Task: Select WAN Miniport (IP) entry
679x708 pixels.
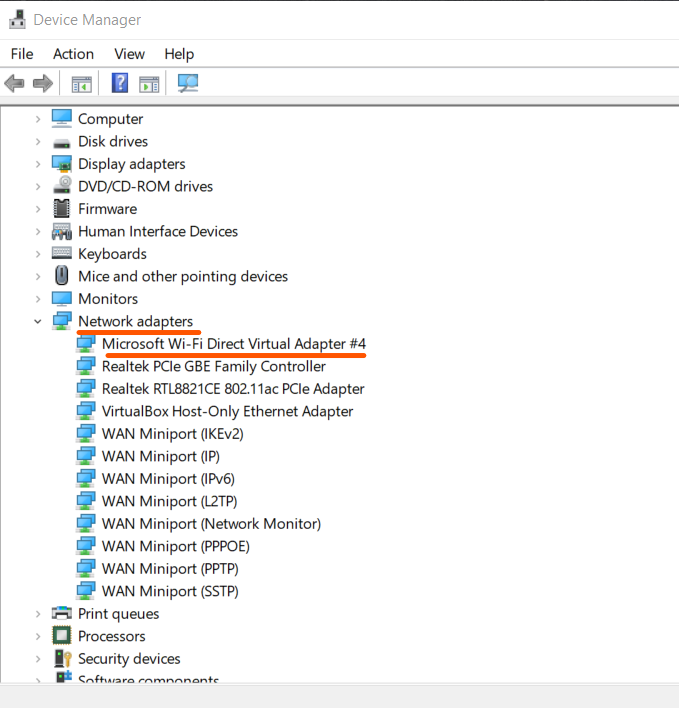Action: pos(161,456)
